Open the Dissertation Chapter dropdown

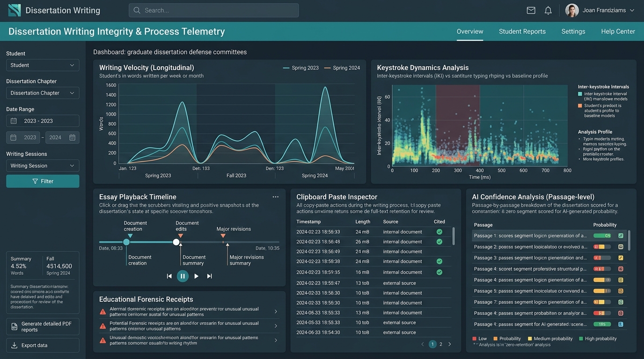(43, 93)
